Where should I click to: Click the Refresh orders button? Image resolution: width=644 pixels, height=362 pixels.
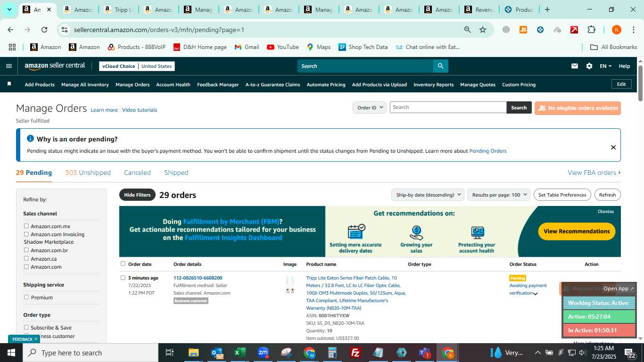click(607, 195)
